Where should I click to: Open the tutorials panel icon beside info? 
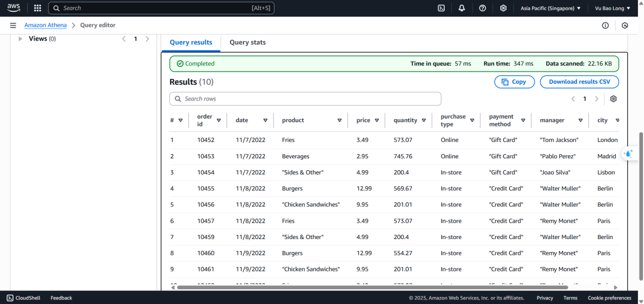click(x=625, y=25)
